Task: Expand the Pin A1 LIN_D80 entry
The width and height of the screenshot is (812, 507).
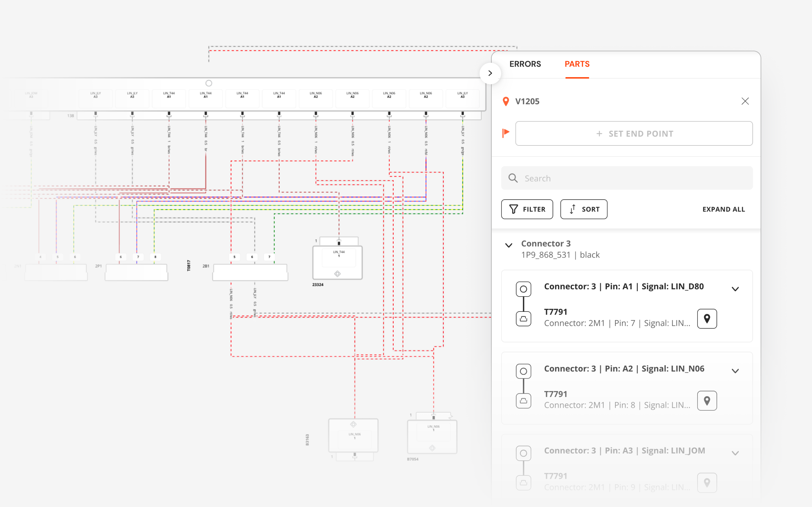Action: (735, 289)
